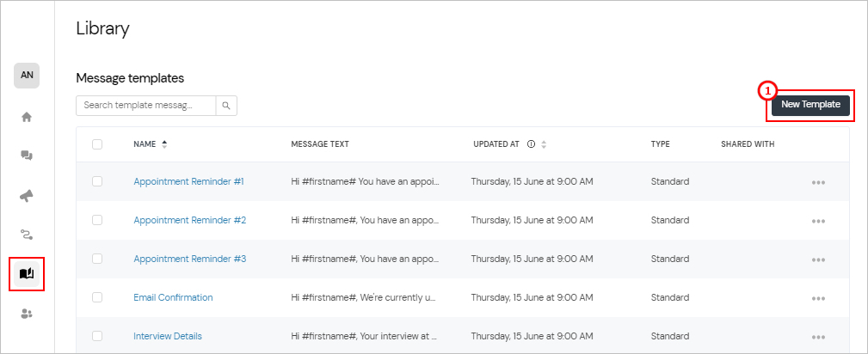Open the Workflows route icon
Image resolution: width=868 pixels, height=354 pixels.
coord(27,234)
